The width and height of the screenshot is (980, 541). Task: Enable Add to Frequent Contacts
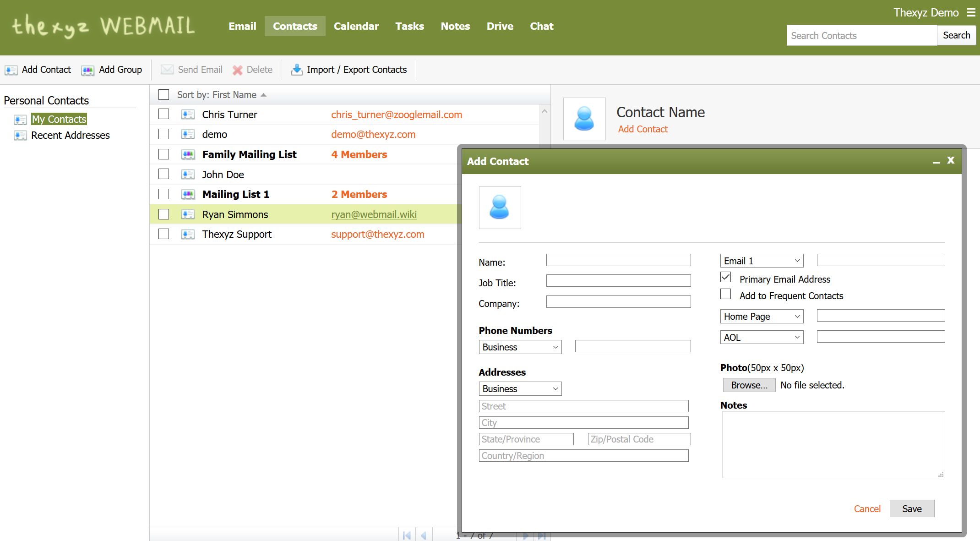pyautogui.click(x=725, y=294)
